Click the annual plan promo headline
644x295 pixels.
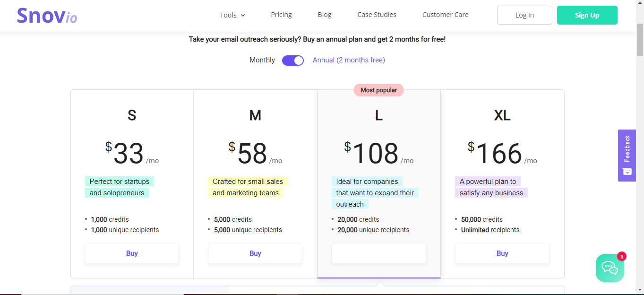click(317, 39)
